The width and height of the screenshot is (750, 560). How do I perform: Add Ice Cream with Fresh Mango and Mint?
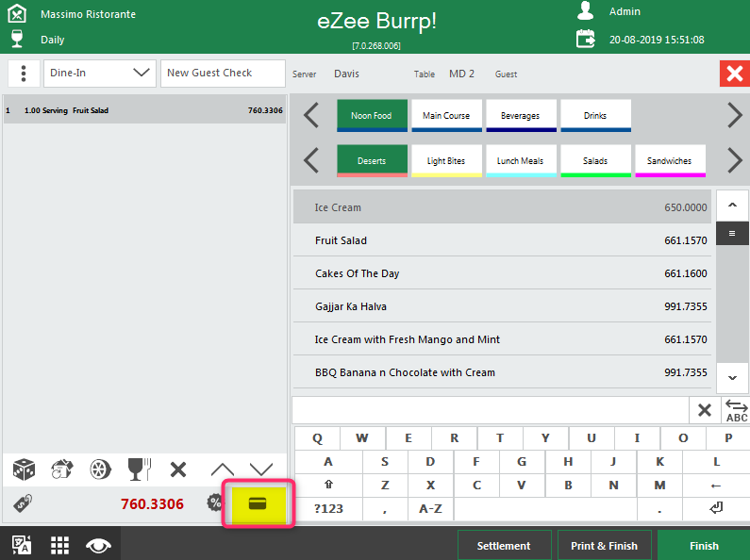pos(502,339)
